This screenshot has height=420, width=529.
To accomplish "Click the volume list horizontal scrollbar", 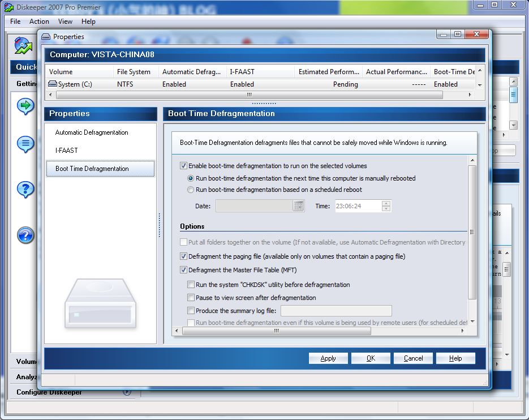I will (x=250, y=95).
